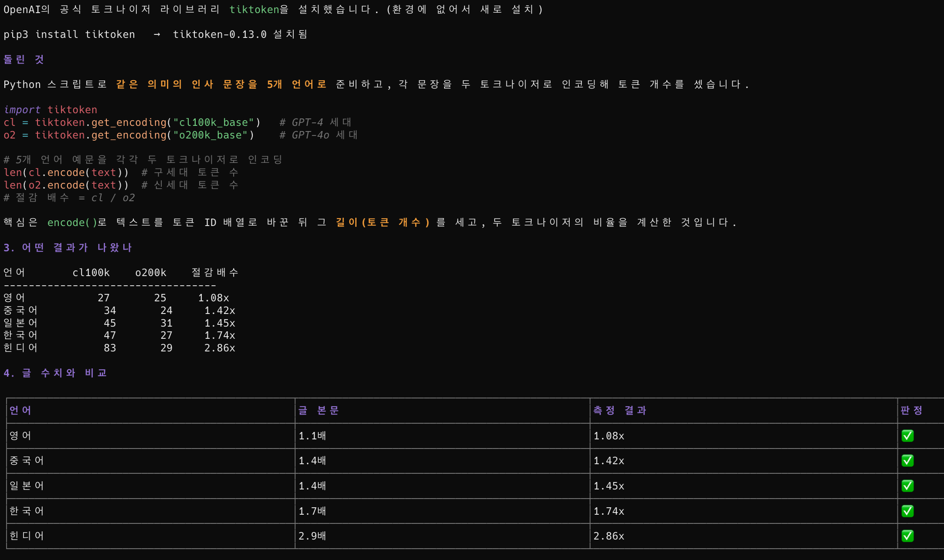Image resolution: width=944 pixels, height=560 pixels.
Task: Click the text pip3 install tiktoken
Action: coord(69,34)
